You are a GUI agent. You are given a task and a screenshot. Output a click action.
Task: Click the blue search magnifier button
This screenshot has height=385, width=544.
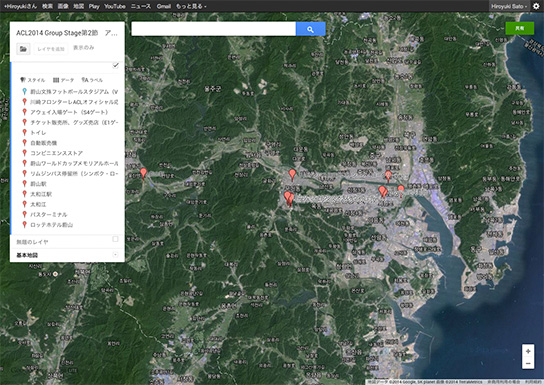tap(311, 29)
